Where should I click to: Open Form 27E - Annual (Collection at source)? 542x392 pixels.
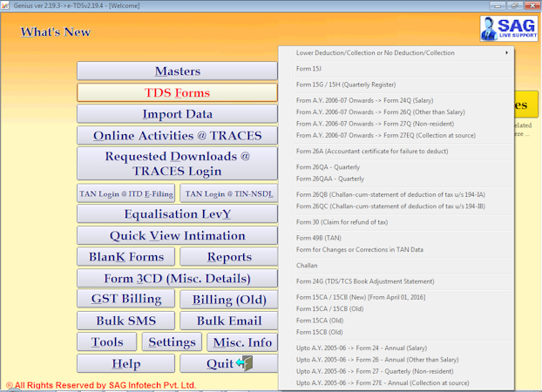(396, 383)
